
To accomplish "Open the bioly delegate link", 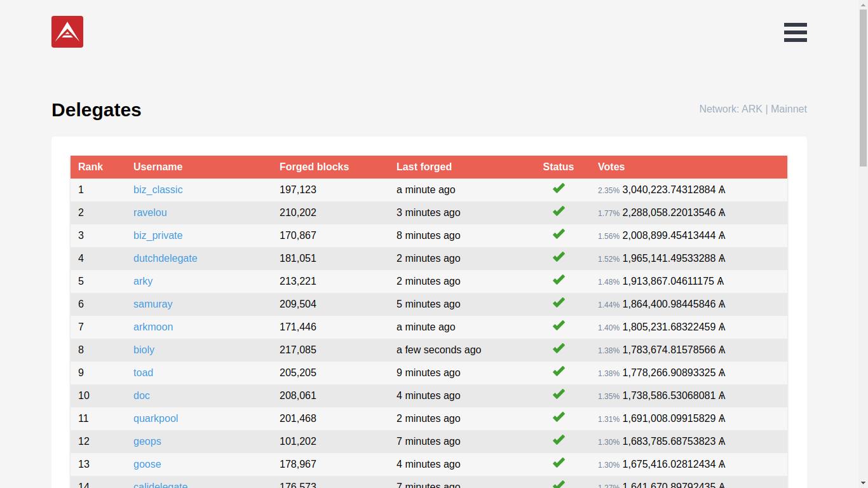I will (x=144, y=350).
